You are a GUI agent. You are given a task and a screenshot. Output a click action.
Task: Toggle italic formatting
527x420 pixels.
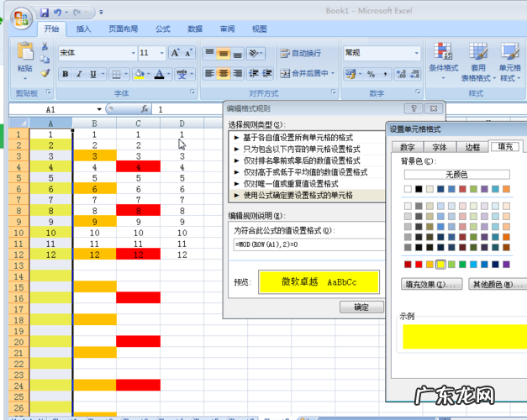tap(80, 74)
